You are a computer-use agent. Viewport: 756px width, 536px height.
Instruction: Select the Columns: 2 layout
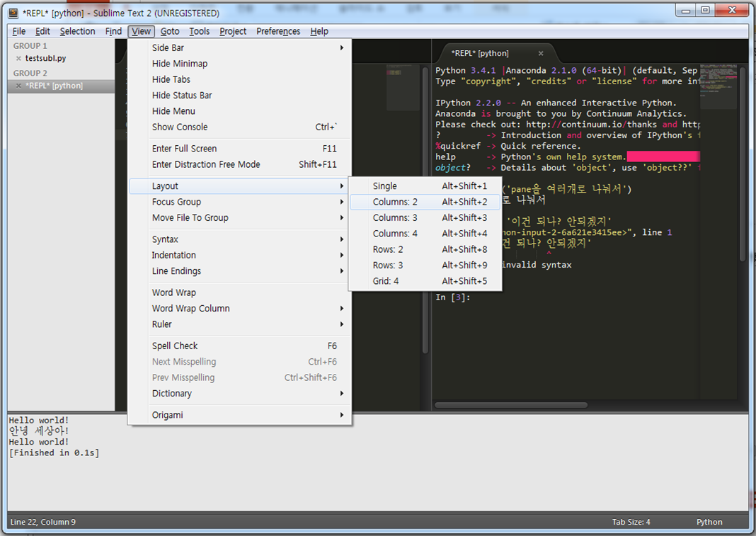(425, 202)
